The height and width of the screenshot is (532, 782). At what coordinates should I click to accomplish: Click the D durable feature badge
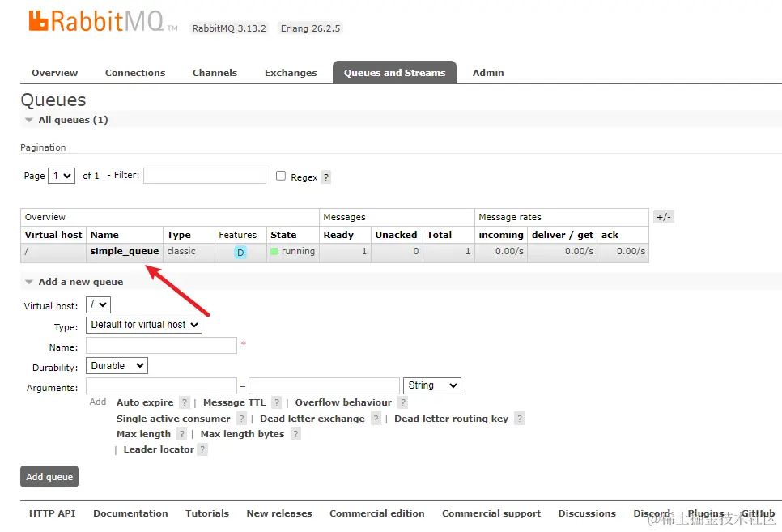click(240, 253)
